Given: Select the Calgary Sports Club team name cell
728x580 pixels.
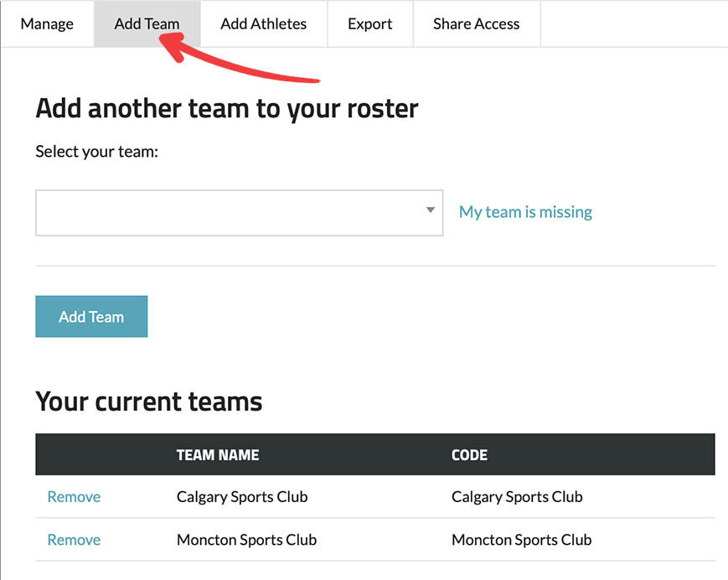Looking at the screenshot, I should tap(242, 497).
